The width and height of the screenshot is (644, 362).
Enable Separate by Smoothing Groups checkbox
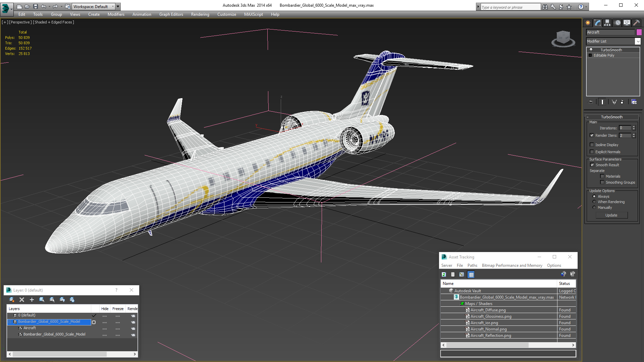602,182
